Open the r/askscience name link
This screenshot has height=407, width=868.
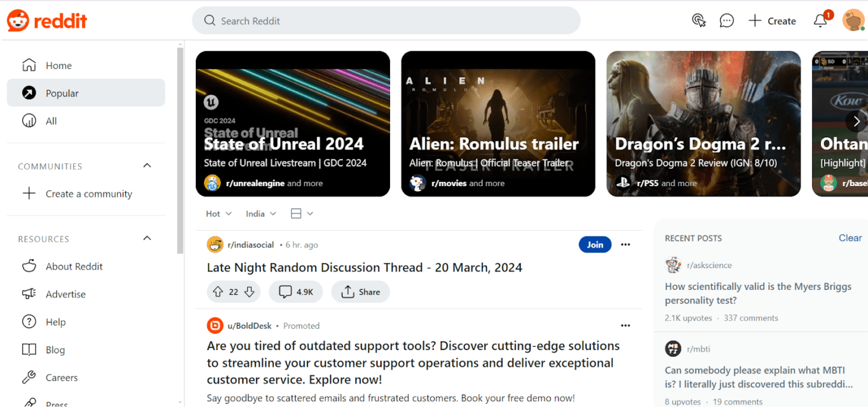(709, 265)
